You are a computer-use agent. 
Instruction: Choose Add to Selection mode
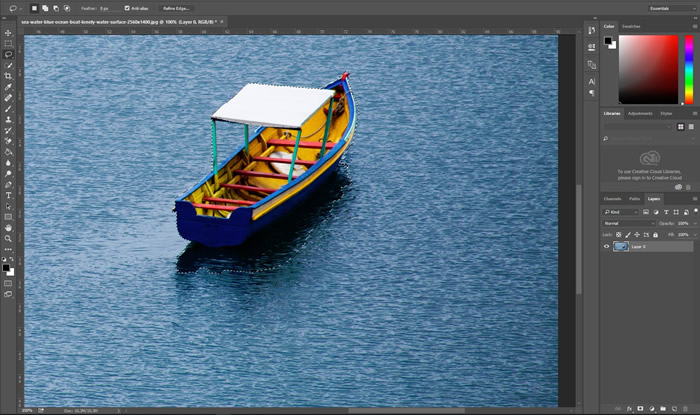click(45, 8)
